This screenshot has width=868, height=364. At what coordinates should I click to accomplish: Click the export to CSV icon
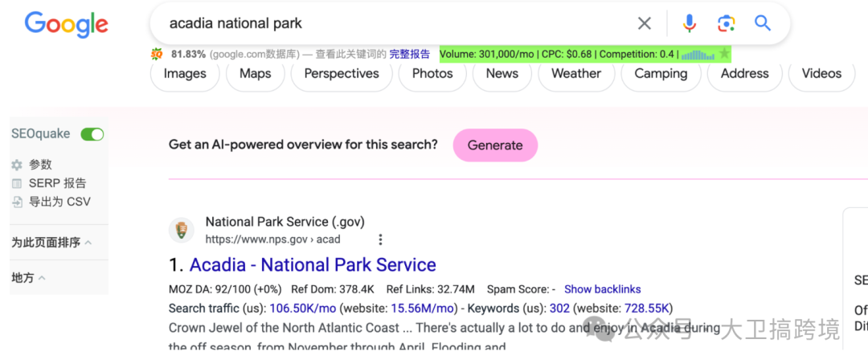[x=17, y=202]
